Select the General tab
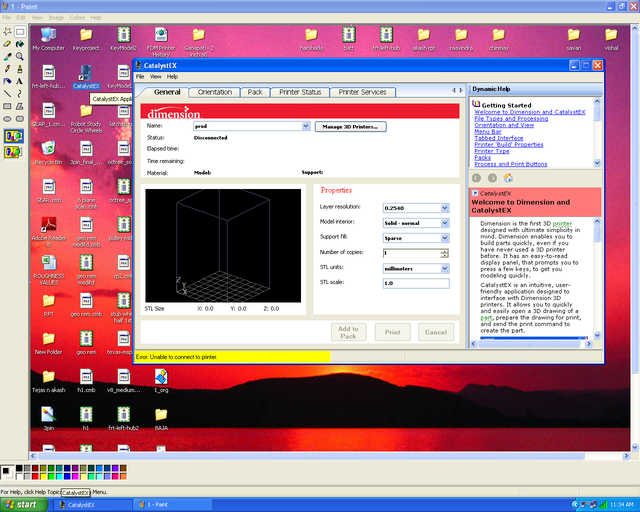Image resolution: width=640 pixels, height=512 pixels. (167, 92)
